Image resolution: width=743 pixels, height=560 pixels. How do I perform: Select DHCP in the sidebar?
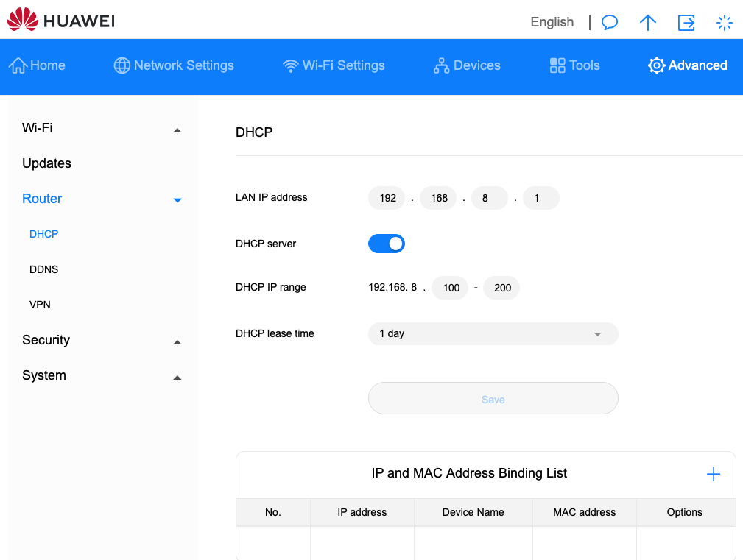(x=43, y=234)
